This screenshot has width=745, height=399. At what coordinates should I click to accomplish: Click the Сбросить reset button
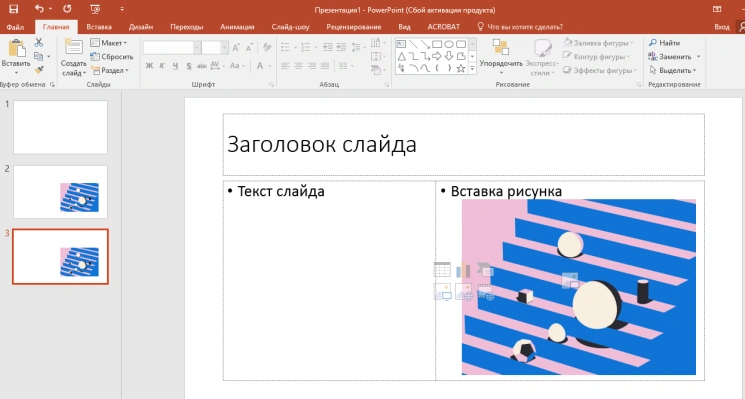[x=112, y=57]
